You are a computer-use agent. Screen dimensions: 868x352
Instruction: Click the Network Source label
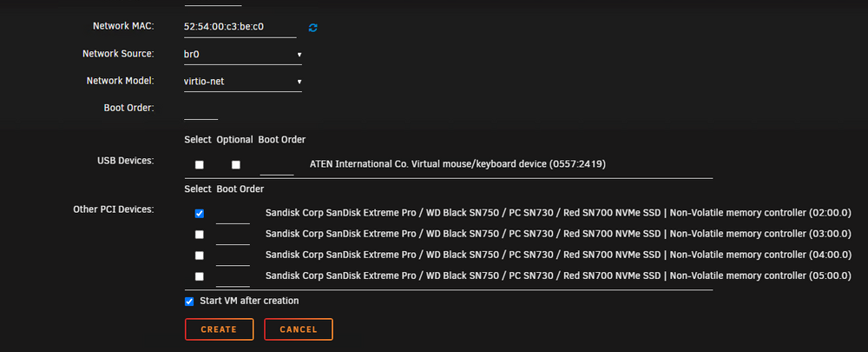(118, 54)
